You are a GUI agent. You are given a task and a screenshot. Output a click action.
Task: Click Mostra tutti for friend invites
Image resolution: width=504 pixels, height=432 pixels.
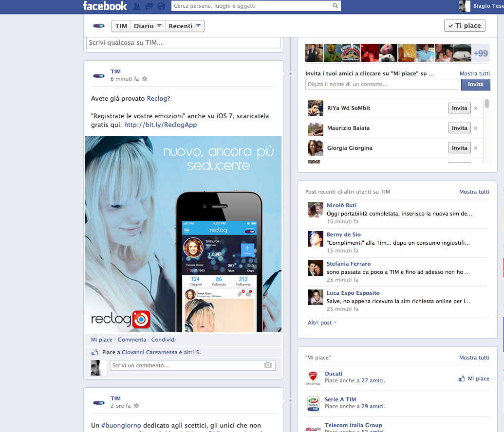[x=474, y=73]
